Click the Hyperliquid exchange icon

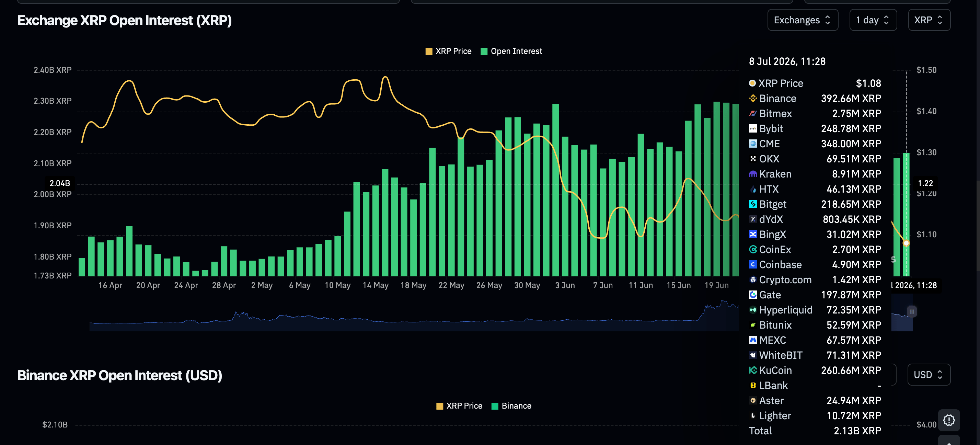(752, 310)
